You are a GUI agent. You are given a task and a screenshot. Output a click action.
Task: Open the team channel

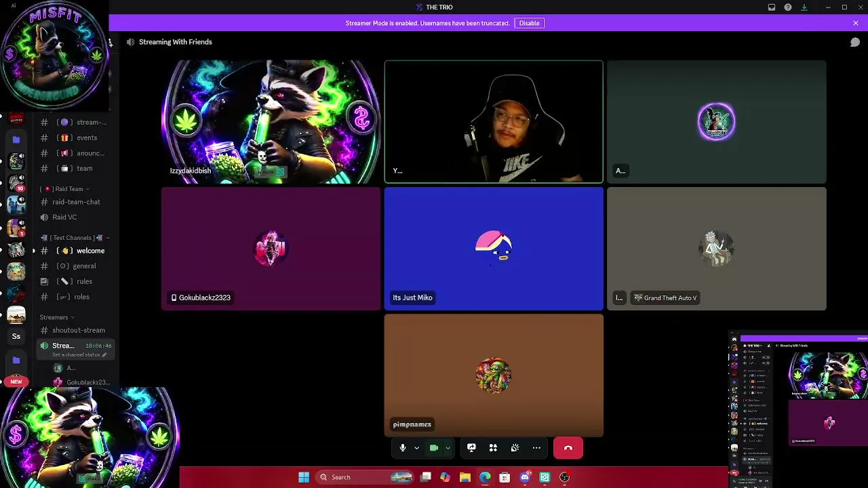click(x=75, y=168)
